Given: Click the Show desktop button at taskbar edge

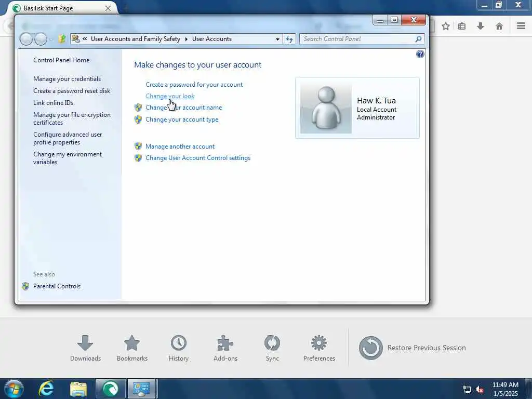Looking at the screenshot, I should click(x=528, y=389).
